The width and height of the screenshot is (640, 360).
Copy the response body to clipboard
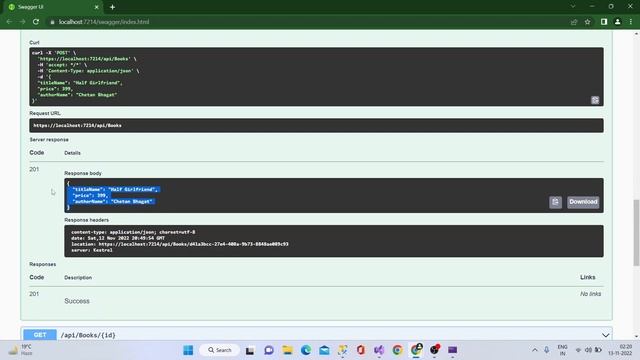tap(555, 202)
